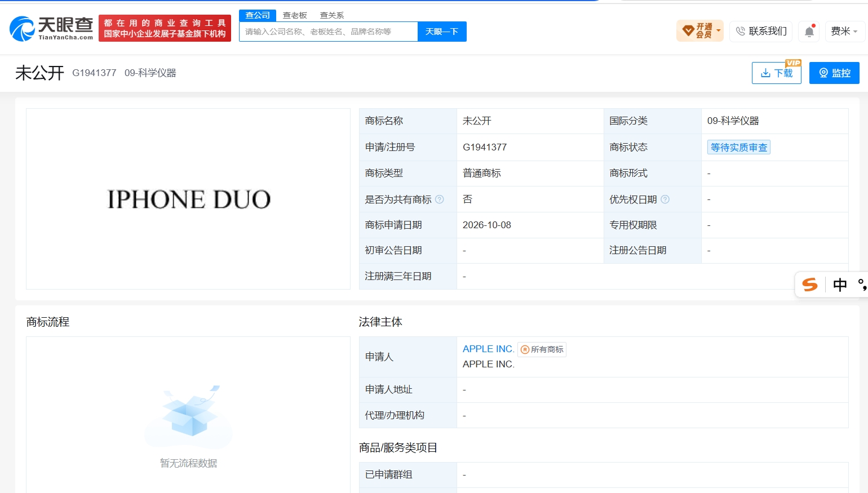Click the 商标流程 section heading
This screenshot has width=868, height=493.
pyautogui.click(x=48, y=322)
